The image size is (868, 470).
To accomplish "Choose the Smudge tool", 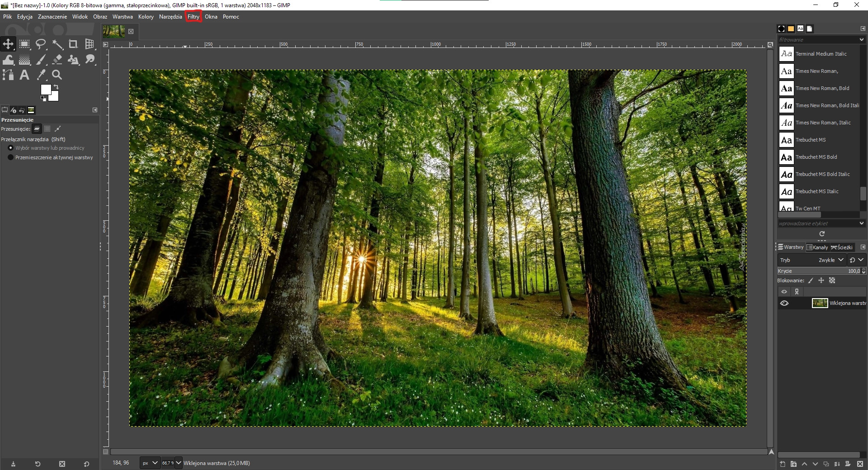I will [90, 60].
